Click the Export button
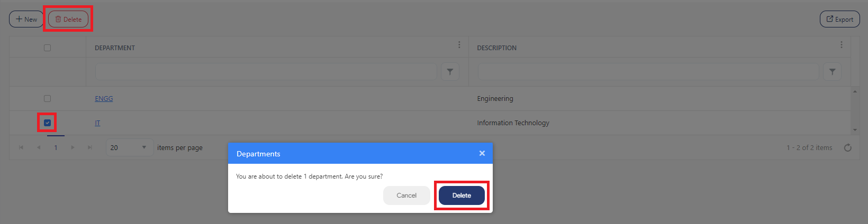The image size is (868, 224). (839, 20)
